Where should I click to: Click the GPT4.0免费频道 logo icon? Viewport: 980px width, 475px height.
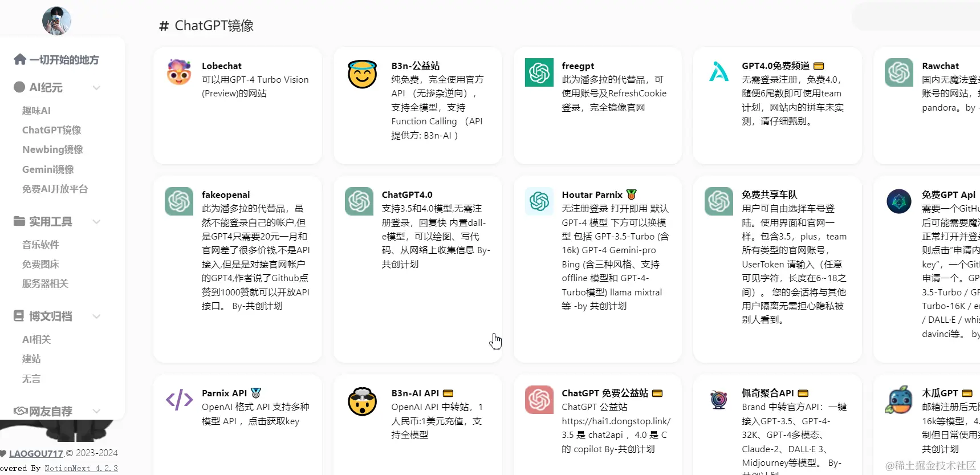click(719, 72)
